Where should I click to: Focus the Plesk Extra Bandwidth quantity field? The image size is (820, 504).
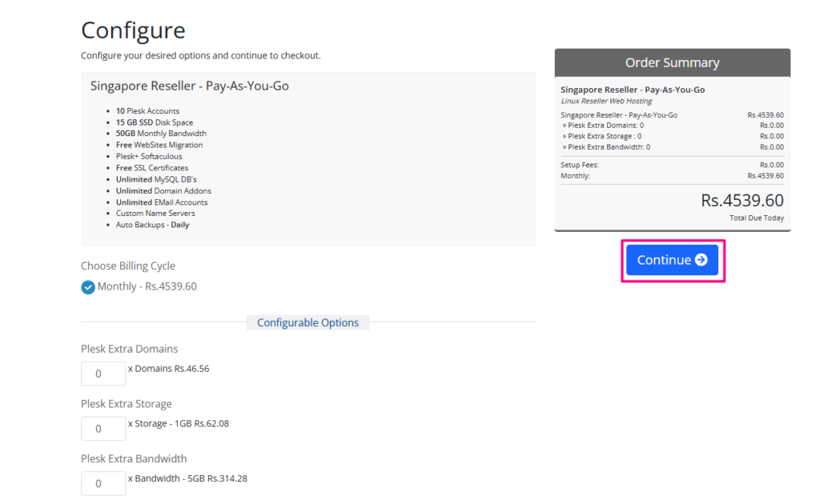(103, 483)
